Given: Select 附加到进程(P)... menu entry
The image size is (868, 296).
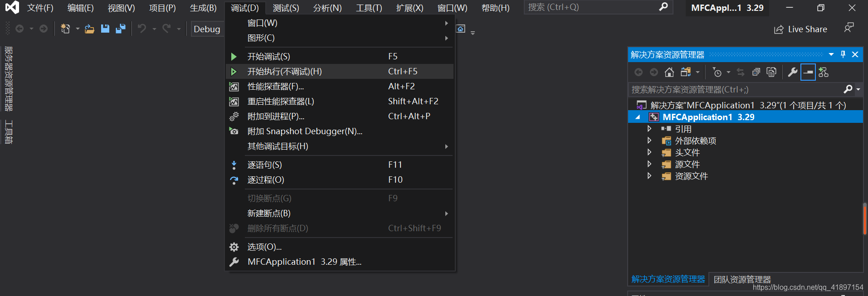Looking at the screenshot, I should (340, 116).
